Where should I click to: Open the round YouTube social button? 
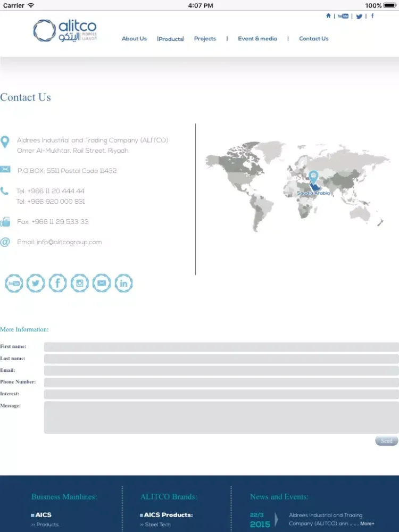[14, 283]
